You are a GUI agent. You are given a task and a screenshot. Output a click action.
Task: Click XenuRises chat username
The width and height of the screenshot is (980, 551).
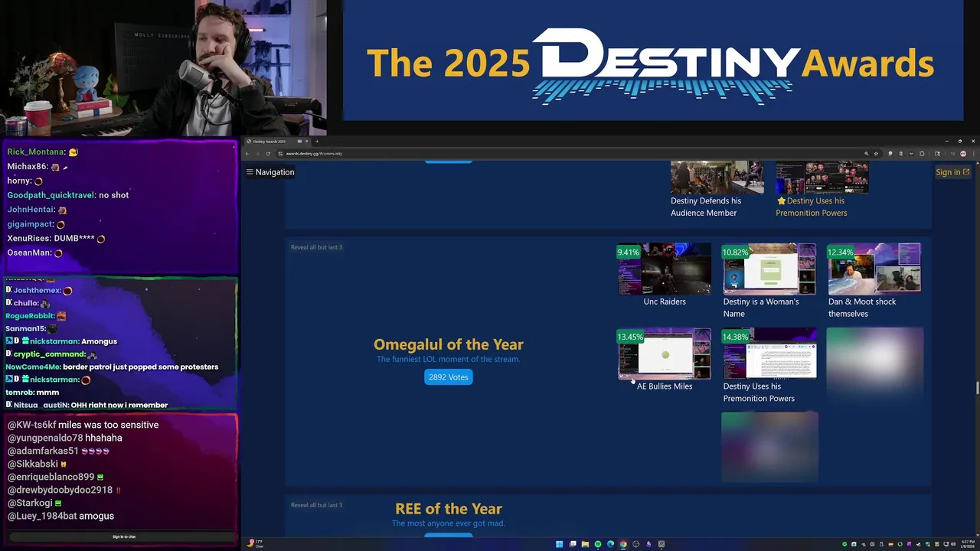tap(28, 239)
